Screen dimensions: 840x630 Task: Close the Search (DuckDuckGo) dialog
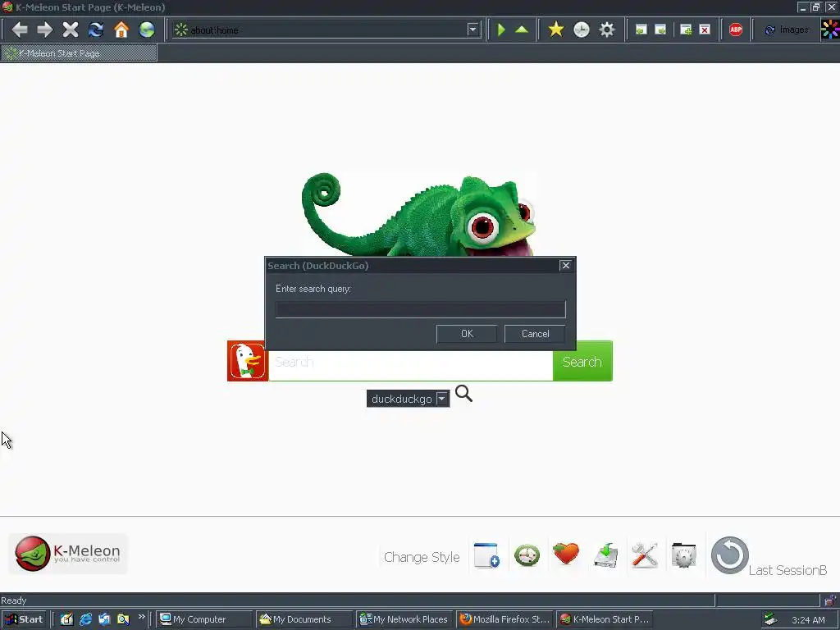(565, 266)
